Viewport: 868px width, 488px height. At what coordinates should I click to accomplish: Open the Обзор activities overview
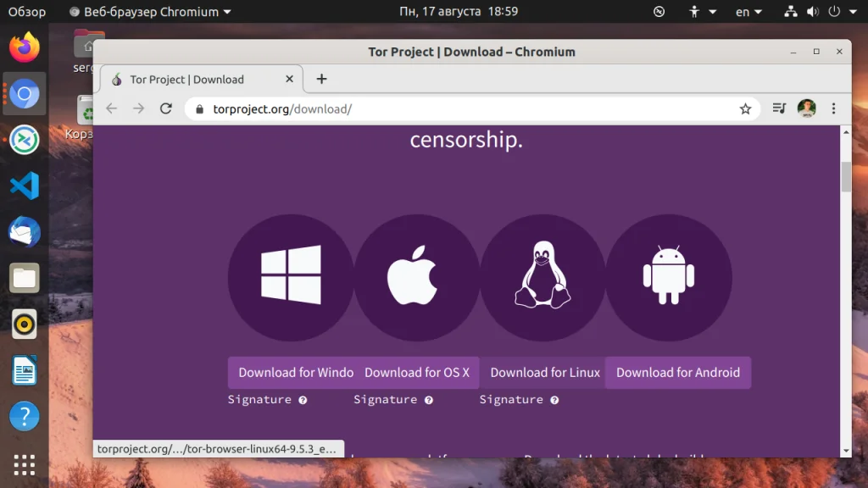point(27,12)
